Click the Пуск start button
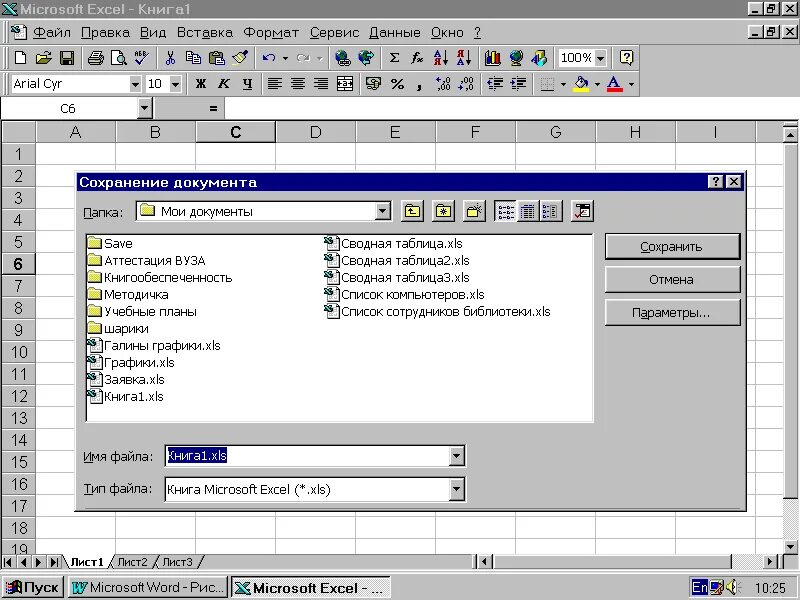The width and height of the screenshot is (800, 600). point(33,587)
